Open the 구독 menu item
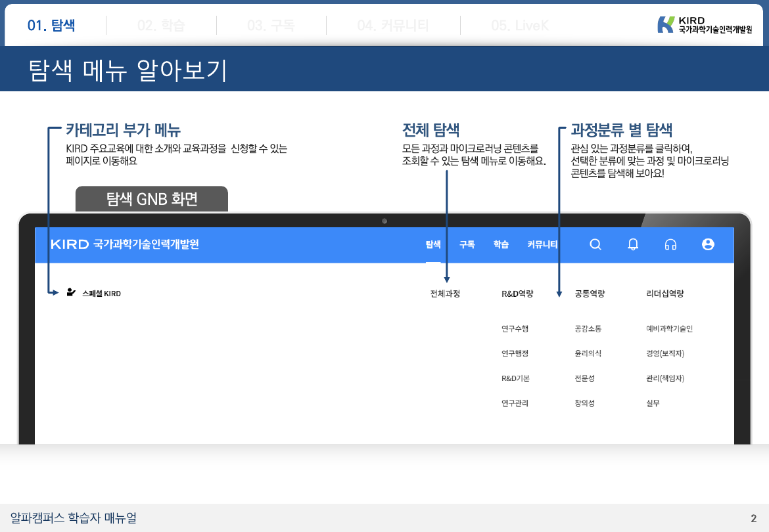 point(467,244)
